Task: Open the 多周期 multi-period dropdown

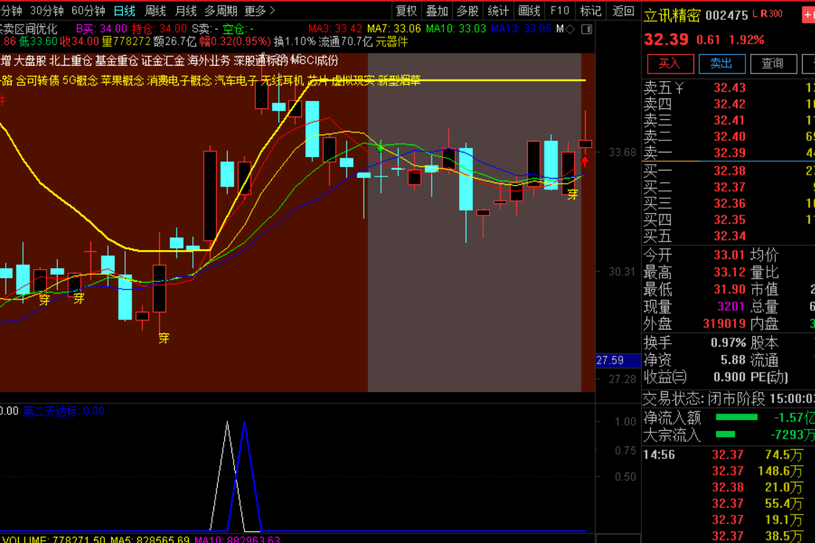Action: (x=221, y=11)
